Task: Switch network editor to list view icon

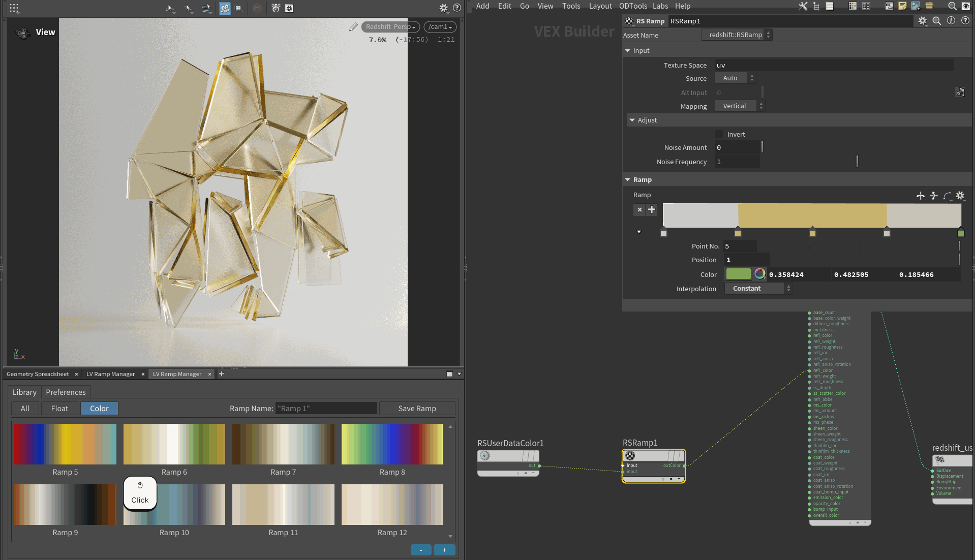Action: pos(830,6)
